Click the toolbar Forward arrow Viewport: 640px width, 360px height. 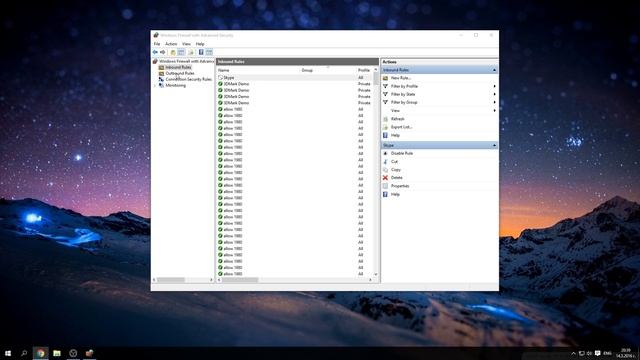coord(162,52)
